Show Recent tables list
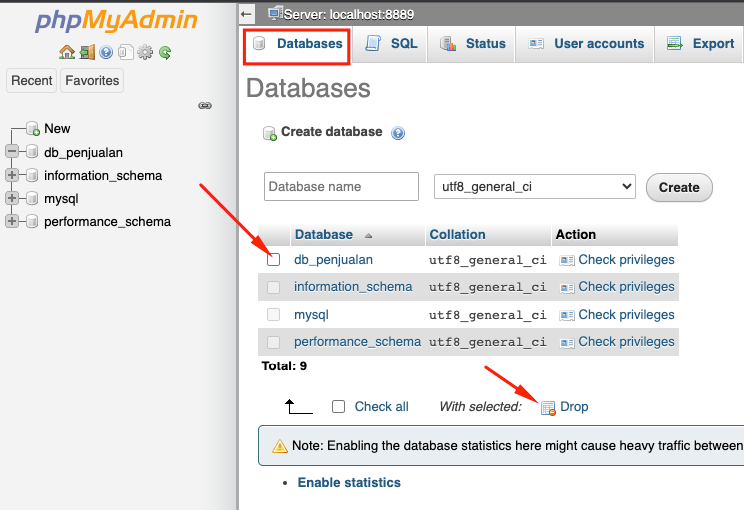744x510 pixels. pyautogui.click(x=31, y=81)
